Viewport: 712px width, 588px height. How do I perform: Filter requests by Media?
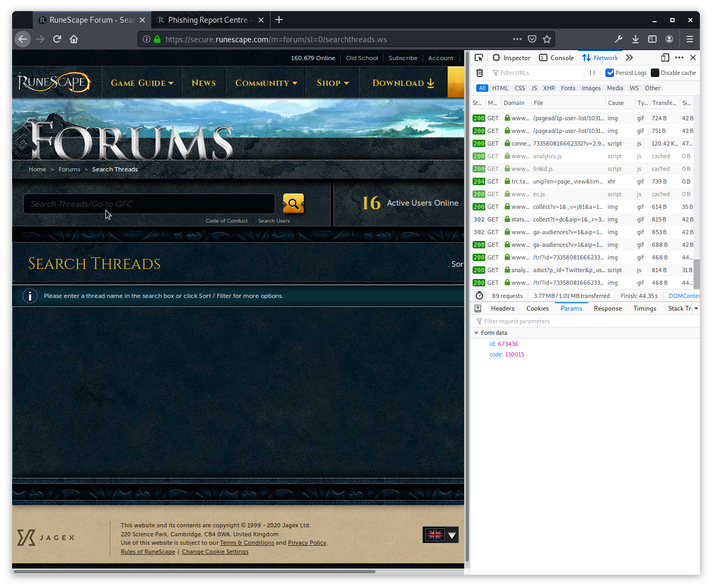tap(615, 88)
